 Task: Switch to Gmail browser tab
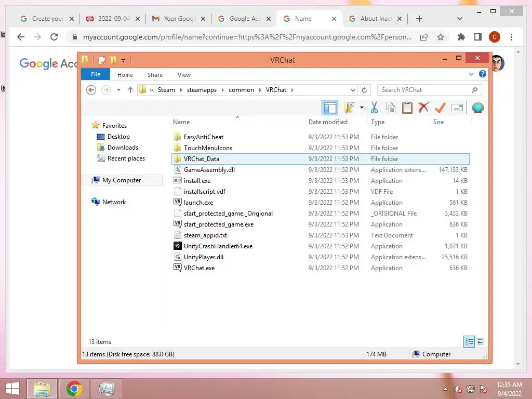179,19
